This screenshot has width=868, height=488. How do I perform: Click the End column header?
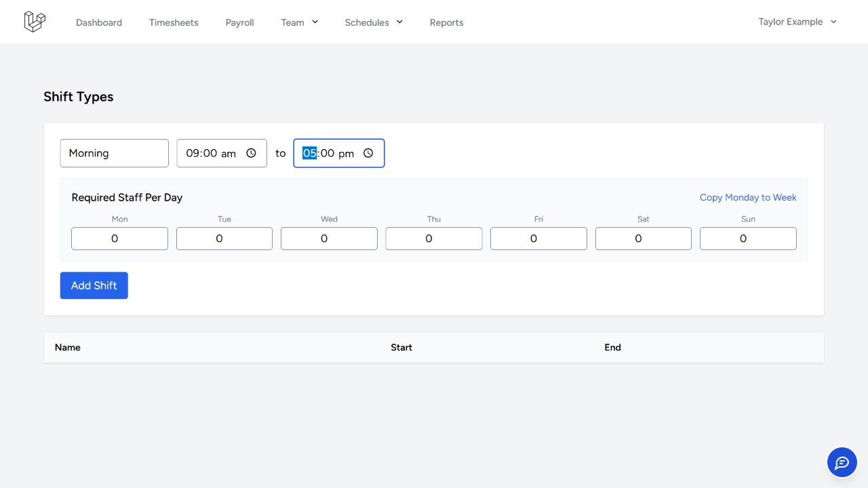pos(613,347)
